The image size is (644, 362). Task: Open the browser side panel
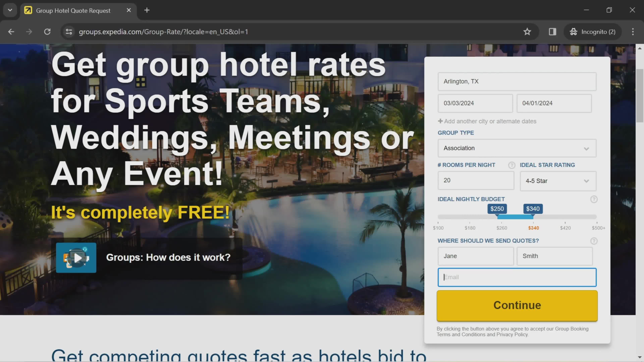click(552, 32)
